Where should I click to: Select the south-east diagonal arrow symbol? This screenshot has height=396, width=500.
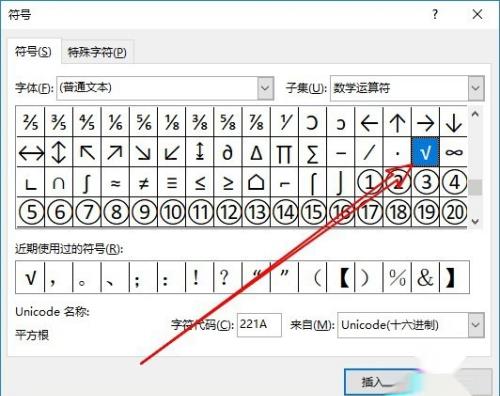pyautogui.click(x=144, y=152)
